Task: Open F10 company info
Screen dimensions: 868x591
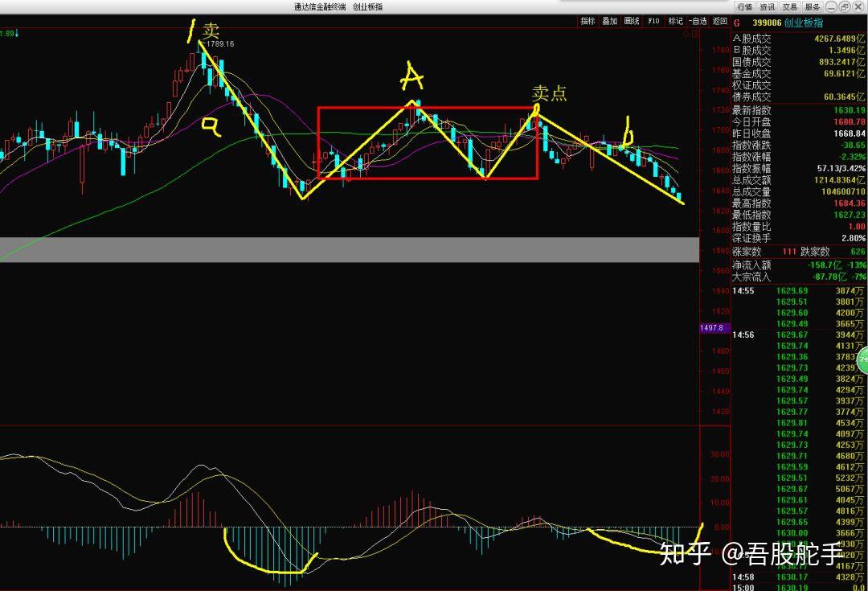Action: coord(653,21)
